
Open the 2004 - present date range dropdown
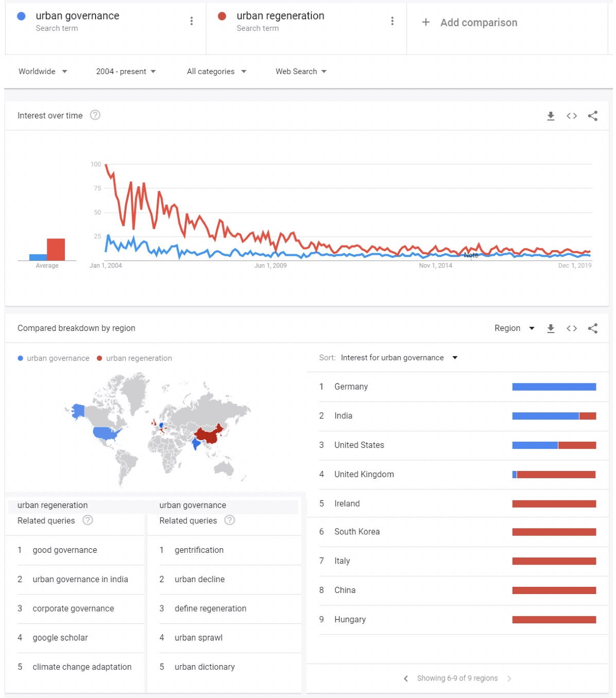126,72
